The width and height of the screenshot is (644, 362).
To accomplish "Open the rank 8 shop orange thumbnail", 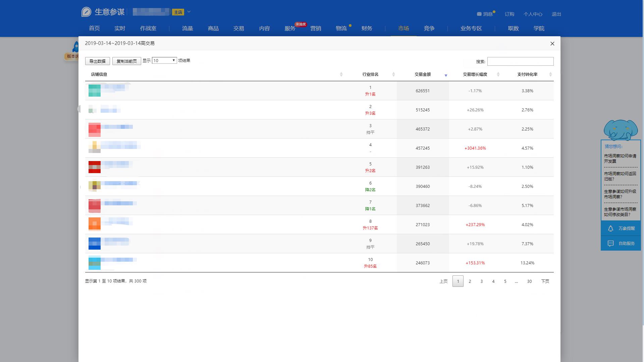I will point(95,224).
